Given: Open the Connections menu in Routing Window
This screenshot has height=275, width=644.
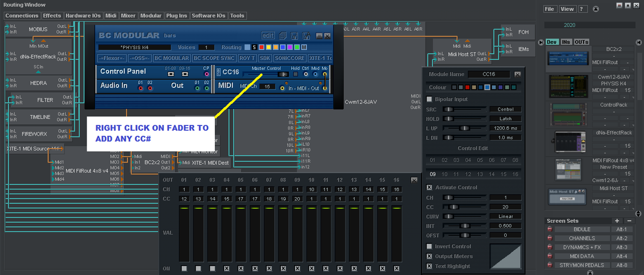Looking at the screenshot, I should [22, 16].
